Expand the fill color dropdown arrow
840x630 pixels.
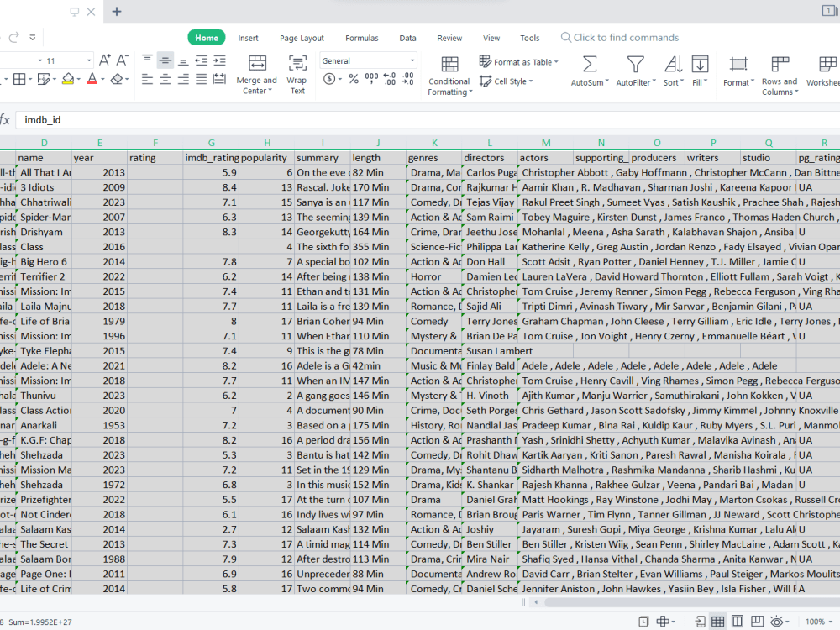click(78, 79)
